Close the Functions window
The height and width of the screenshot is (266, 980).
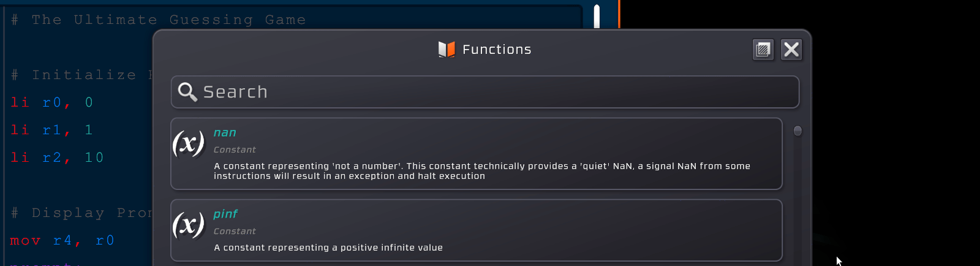(791, 50)
